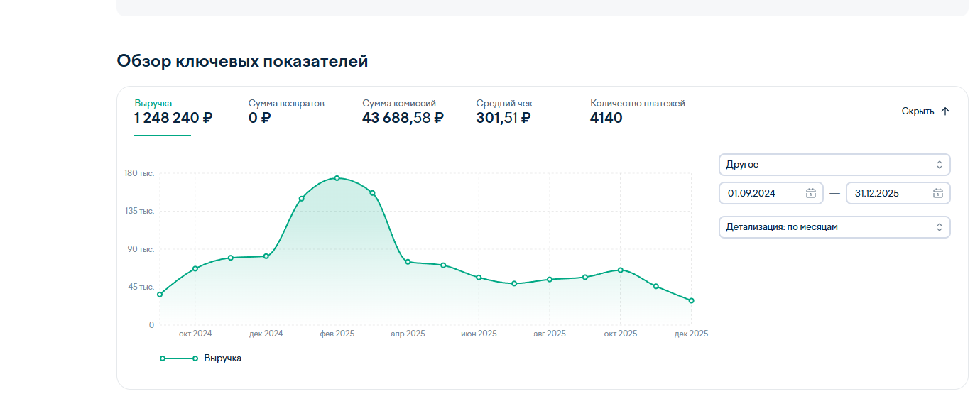Viewport: 980px width, 411px height.
Task: Show the Количество платежей tab
Action: [x=637, y=111]
